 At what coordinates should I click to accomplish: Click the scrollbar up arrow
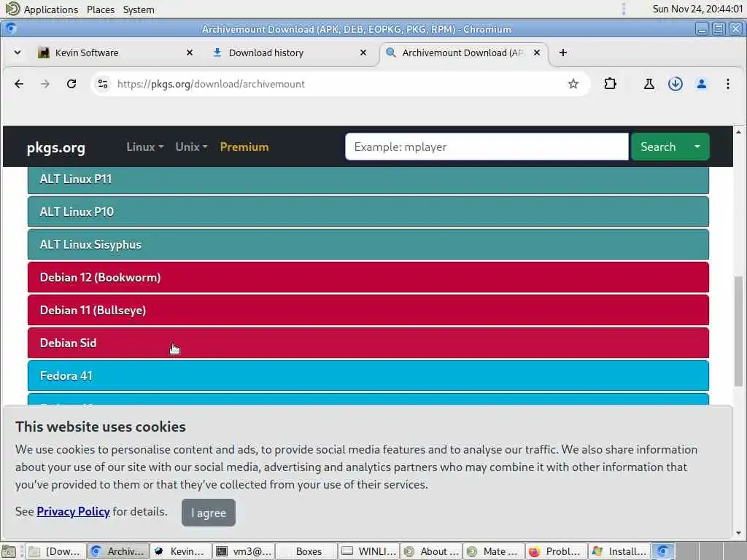pyautogui.click(x=738, y=132)
